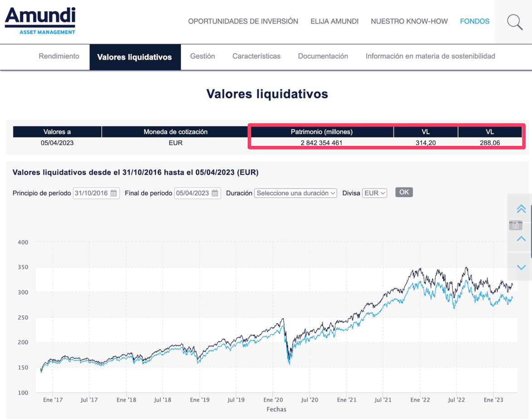Open the search magnifier icon
Screen dimensions: 532x419
coord(514,22)
